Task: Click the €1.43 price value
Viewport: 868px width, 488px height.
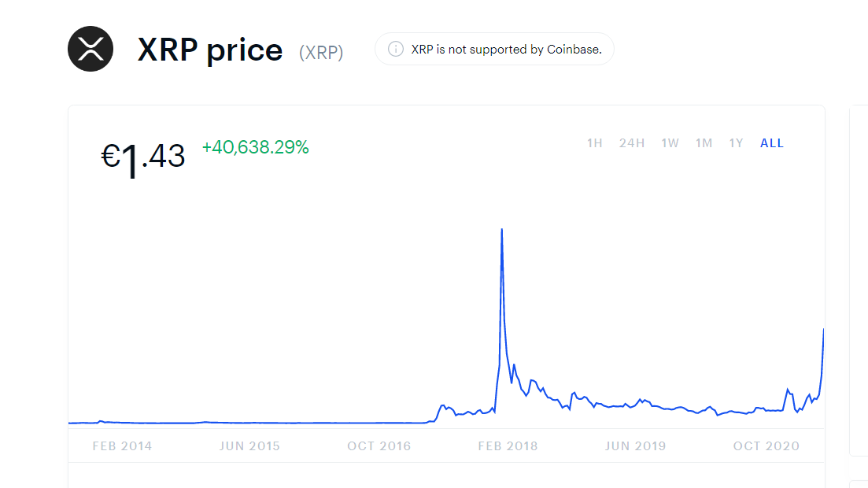Action: click(143, 157)
